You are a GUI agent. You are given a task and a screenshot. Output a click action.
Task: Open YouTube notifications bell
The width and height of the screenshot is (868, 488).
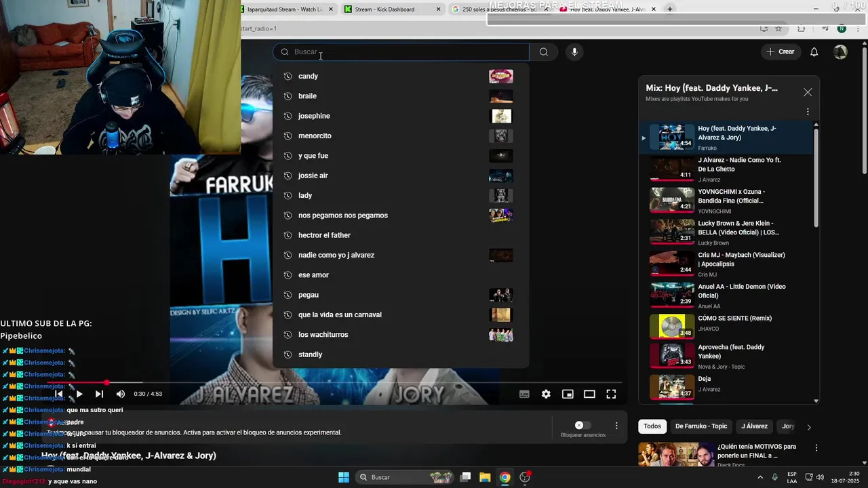[814, 52]
